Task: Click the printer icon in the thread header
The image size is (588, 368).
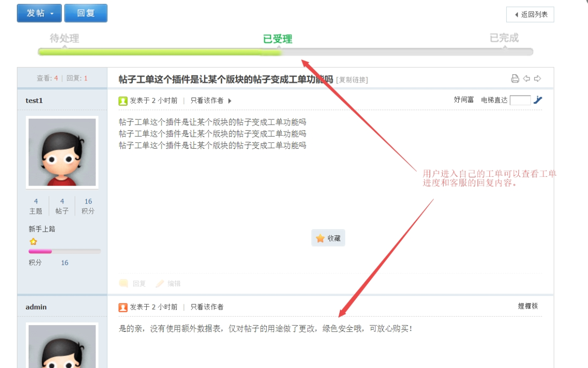Action: coord(515,78)
